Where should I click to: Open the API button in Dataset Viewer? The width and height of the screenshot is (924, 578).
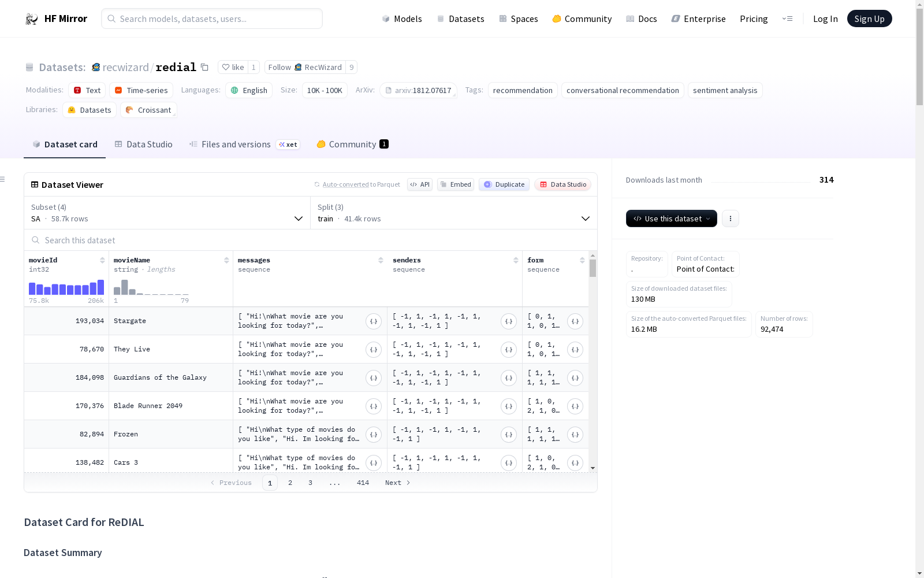pyautogui.click(x=420, y=184)
